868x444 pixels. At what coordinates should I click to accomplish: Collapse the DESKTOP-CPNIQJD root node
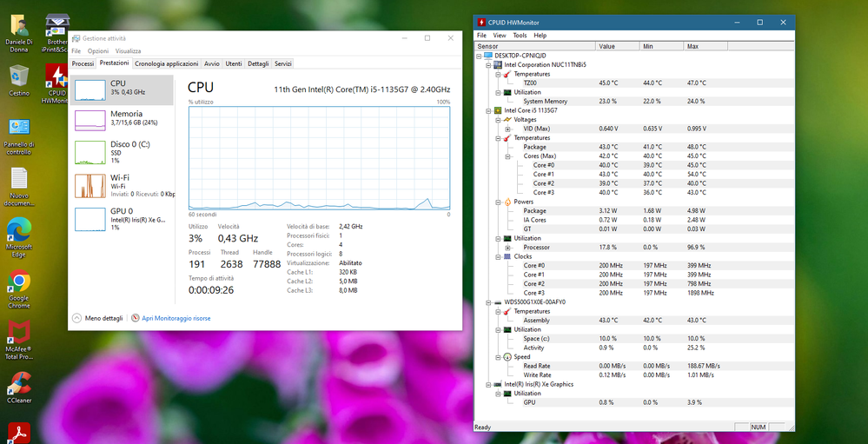479,56
